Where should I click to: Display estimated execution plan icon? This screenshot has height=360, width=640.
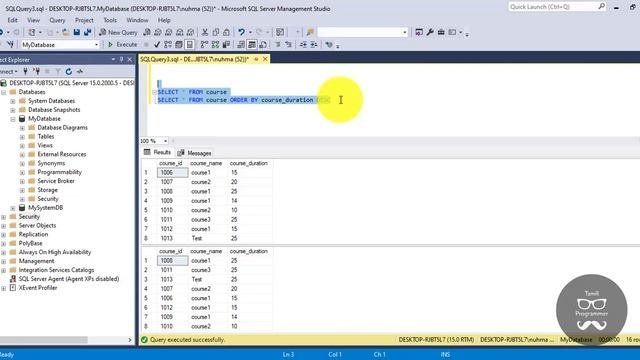point(168,44)
